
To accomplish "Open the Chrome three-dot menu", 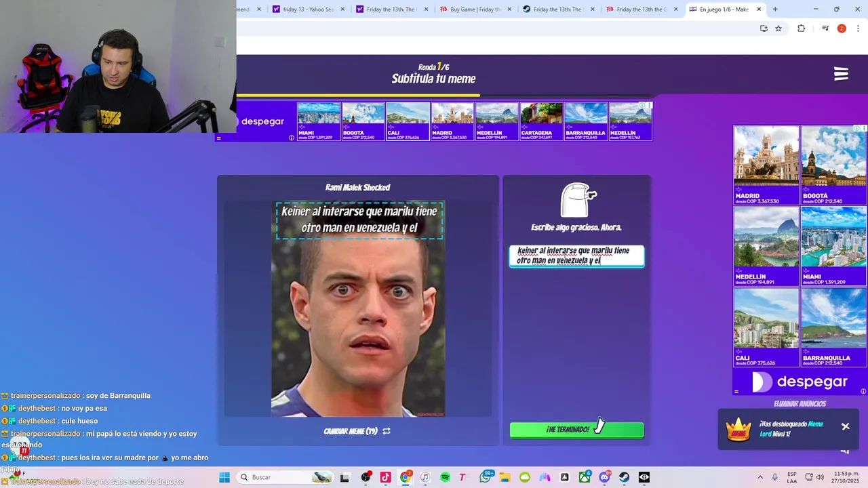I will pos(858,28).
